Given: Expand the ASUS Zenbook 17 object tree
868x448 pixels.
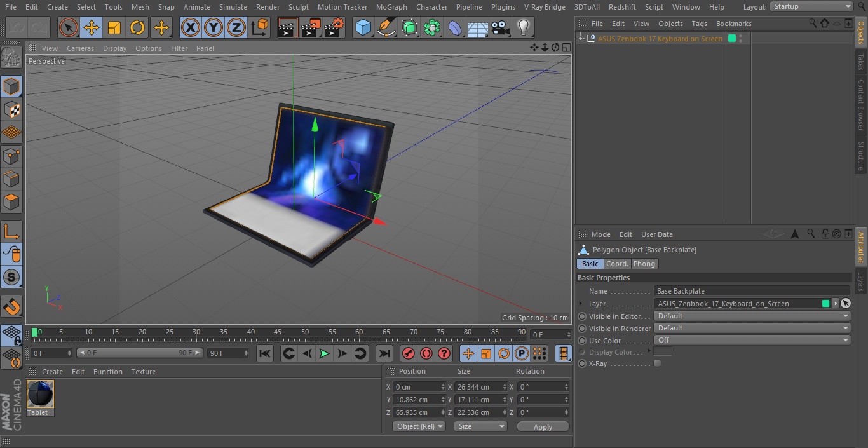Looking at the screenshot, I should 580,39.
